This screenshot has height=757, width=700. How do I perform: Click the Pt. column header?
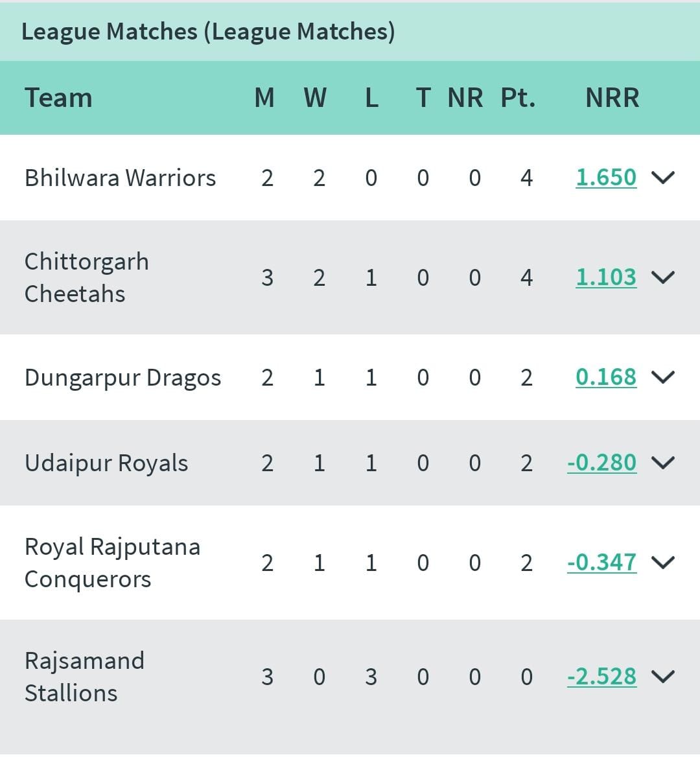(x=518, y=98)
